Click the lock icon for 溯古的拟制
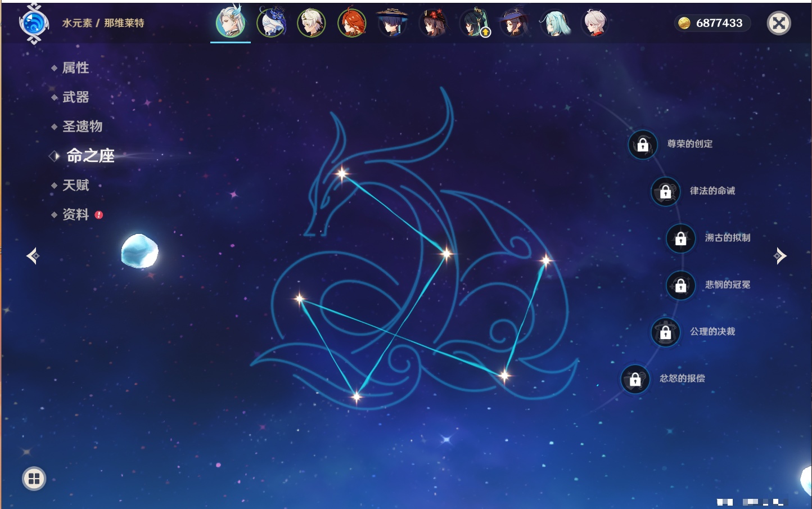812x509 pixels. [680, 238]
